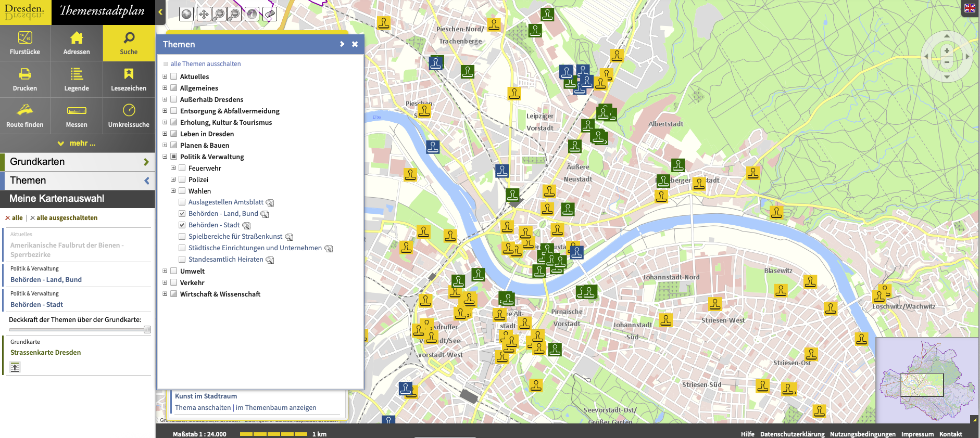Expand the Wahlen subnode

pos(173,191)
